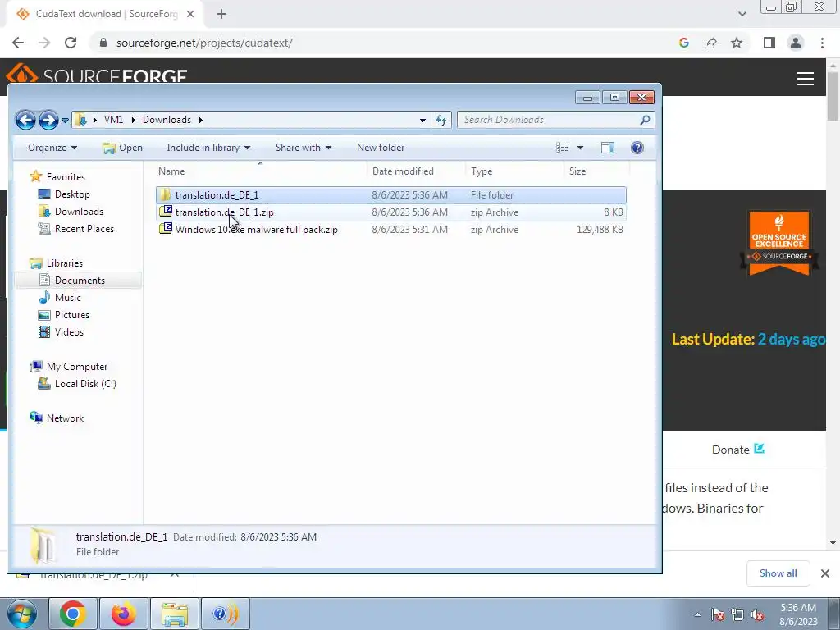Screen dimensions: 840x630
Task: Click the magnifier icon in Search Downloads
Action: click(645, 120)
